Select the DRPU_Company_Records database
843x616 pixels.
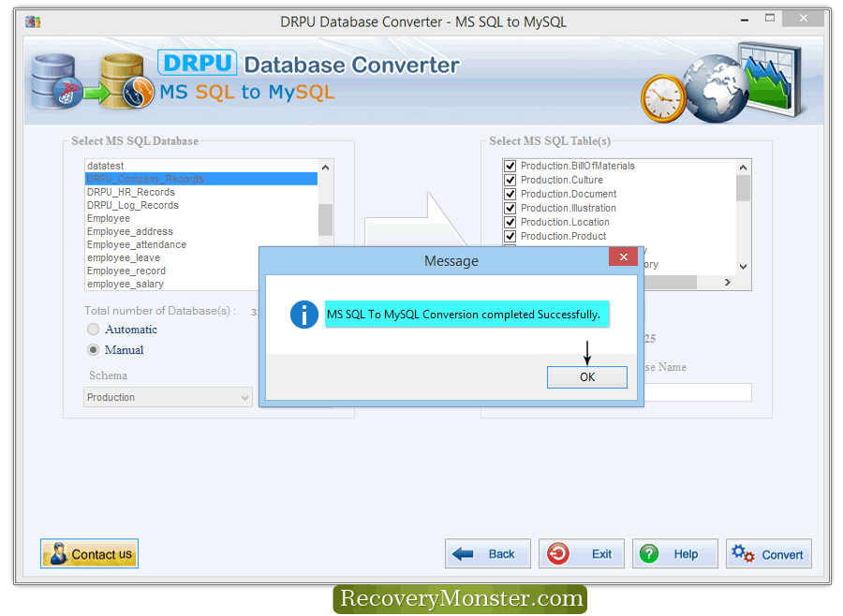tap(201, 179)
